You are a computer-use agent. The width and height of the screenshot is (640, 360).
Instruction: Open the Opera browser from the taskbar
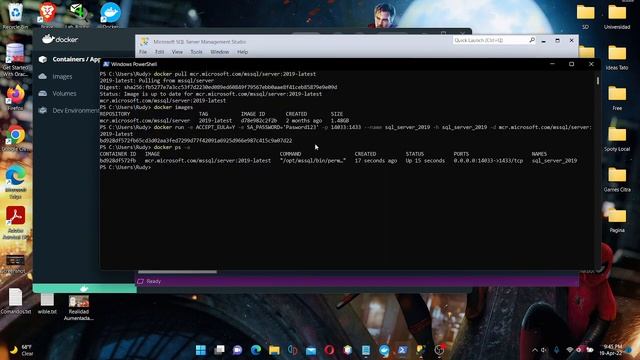coord(329,350)
